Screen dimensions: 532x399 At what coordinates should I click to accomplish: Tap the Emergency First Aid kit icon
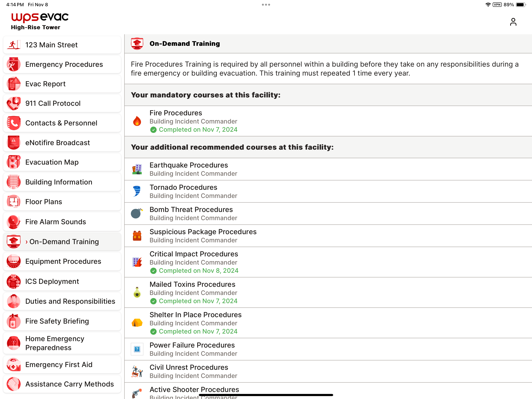pos(14,365)
